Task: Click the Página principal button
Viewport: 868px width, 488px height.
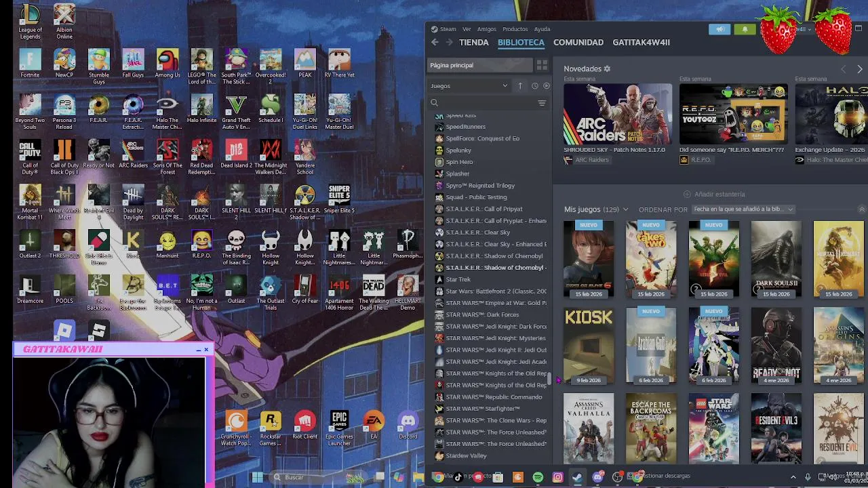Action: click(480, 65)
